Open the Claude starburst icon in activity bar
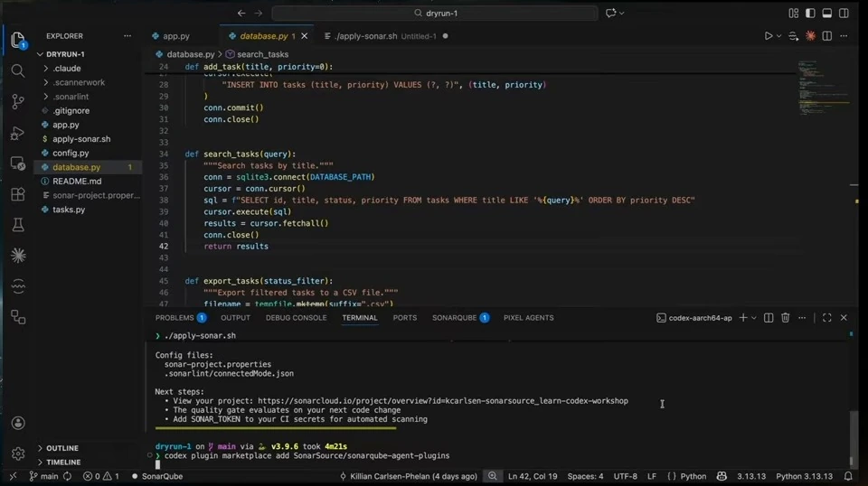The image size is (868, 486). [x=18, y=256]
